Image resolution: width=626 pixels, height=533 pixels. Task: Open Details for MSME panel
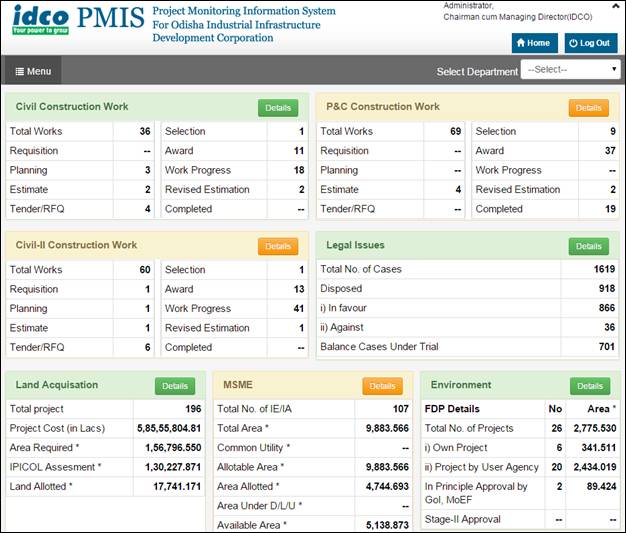(382, 386)
